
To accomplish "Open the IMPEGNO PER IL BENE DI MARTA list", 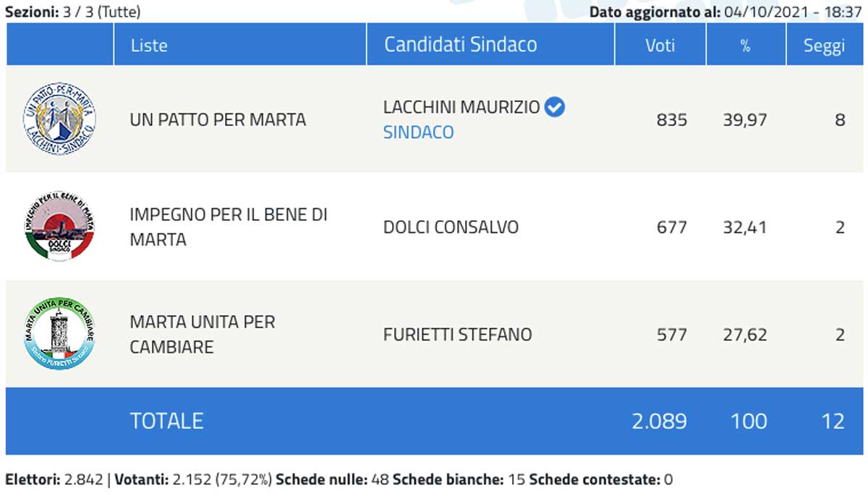I will (229, 227).
